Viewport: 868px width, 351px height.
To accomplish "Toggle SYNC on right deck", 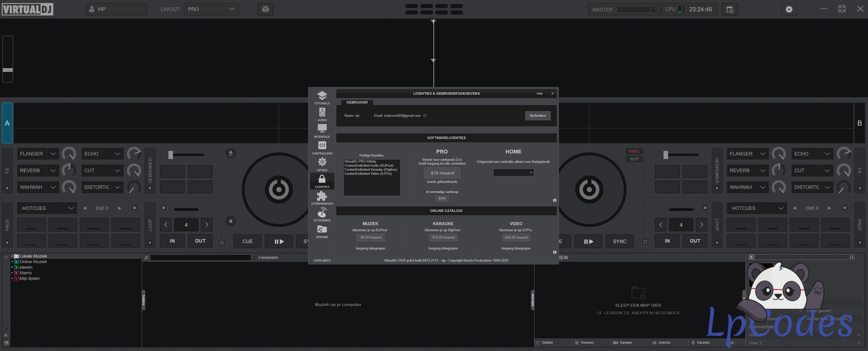I will [x=619, y=241].
